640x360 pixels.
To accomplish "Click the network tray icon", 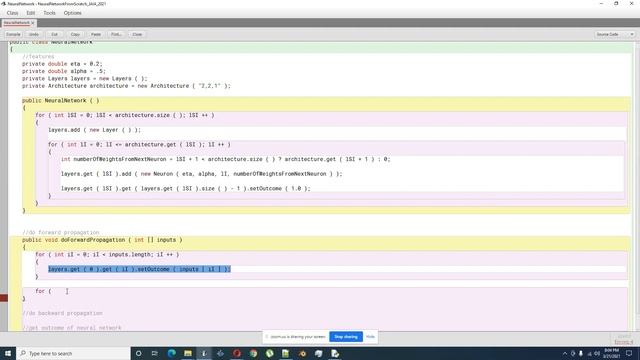I will click(589, 353).
